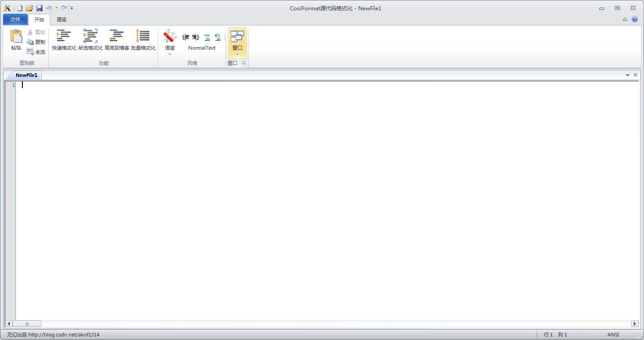Open the undo history dropdown arrow
This screenshot has width=644, height=340.
[x=56, y=8]
